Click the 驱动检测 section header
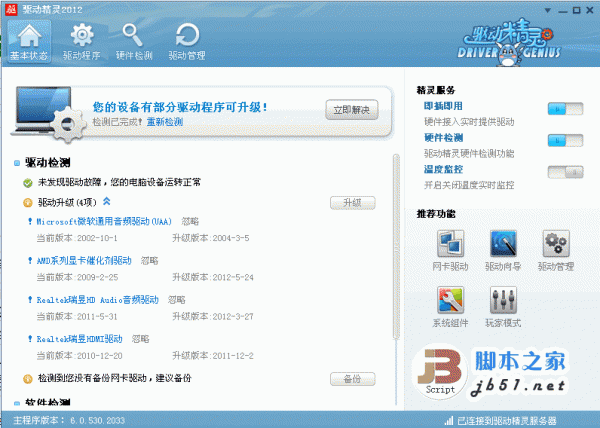 (x=47, y=163)
